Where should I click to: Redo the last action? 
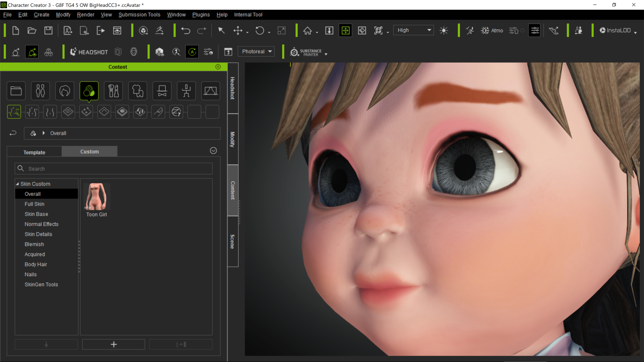pyautogui.click(x=202, y=31)
